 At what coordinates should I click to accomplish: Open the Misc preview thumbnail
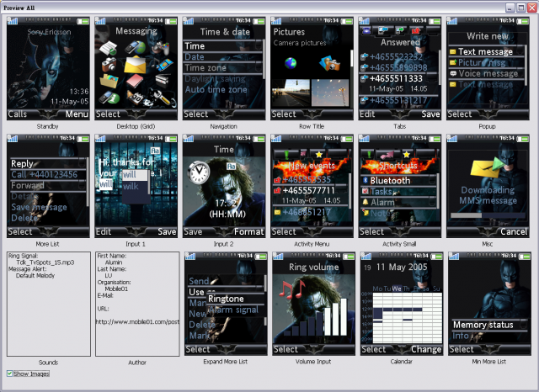click(488, 186)
